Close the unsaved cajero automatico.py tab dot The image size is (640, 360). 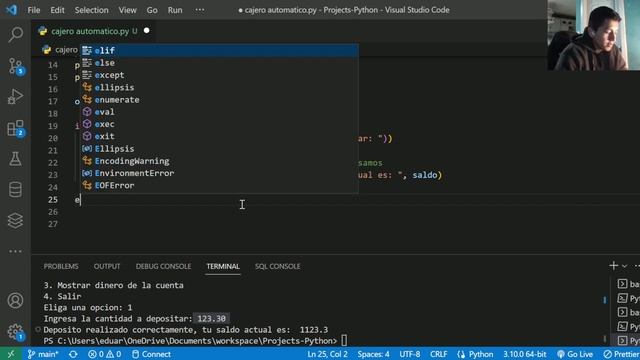tap(147, 31)
